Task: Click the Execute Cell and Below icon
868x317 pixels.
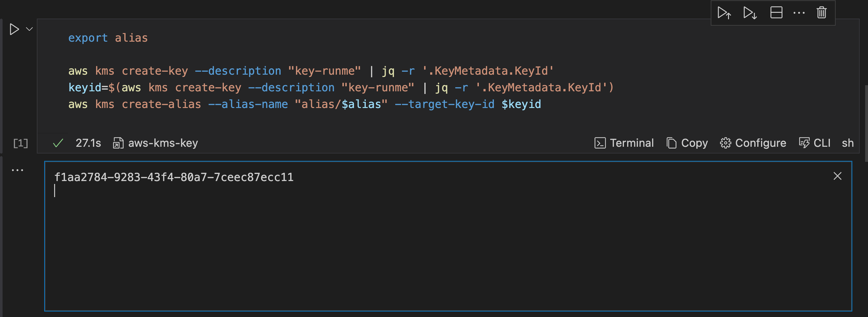Action: coord(750,13)
